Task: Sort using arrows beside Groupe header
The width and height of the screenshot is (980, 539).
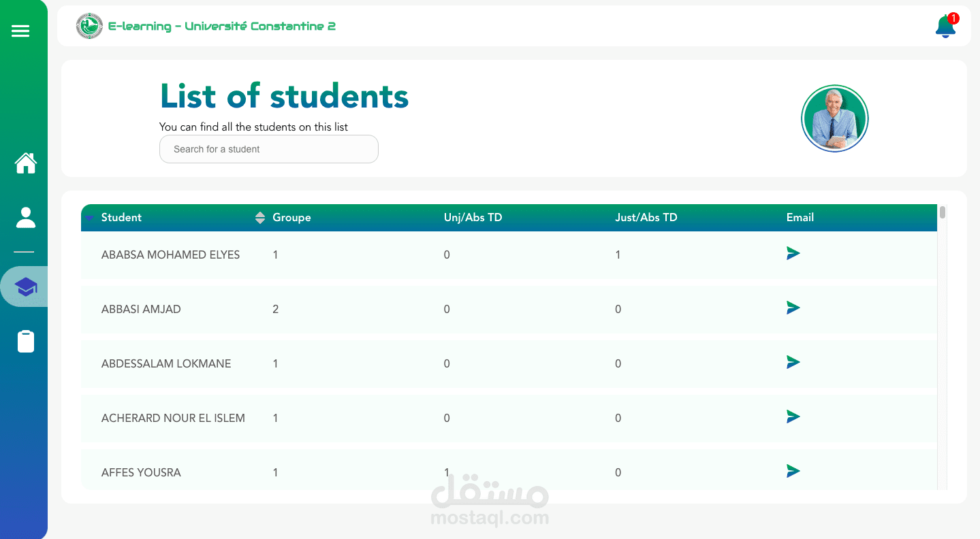Action: [x=259, y=218]
